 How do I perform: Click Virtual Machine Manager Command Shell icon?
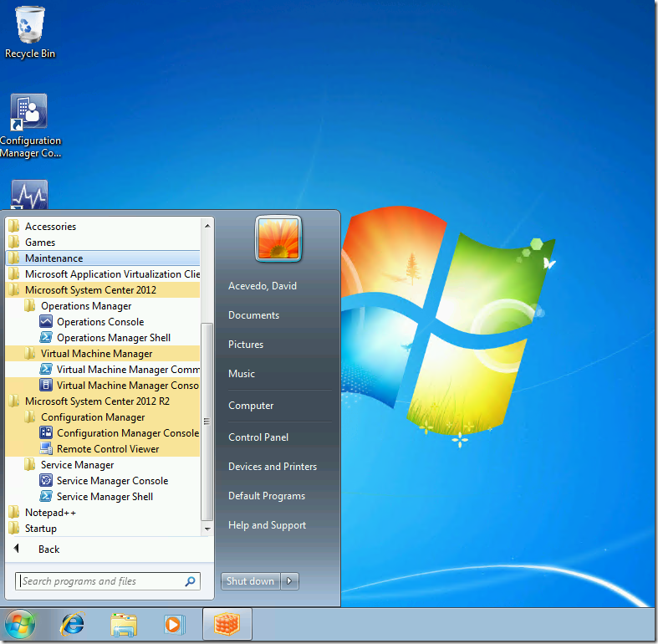(x=46, y=370)
